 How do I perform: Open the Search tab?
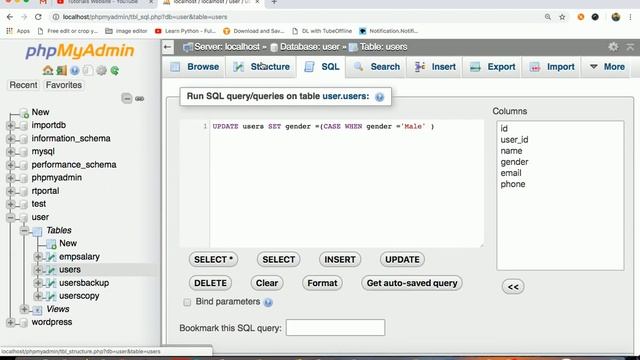coord(376,67)
